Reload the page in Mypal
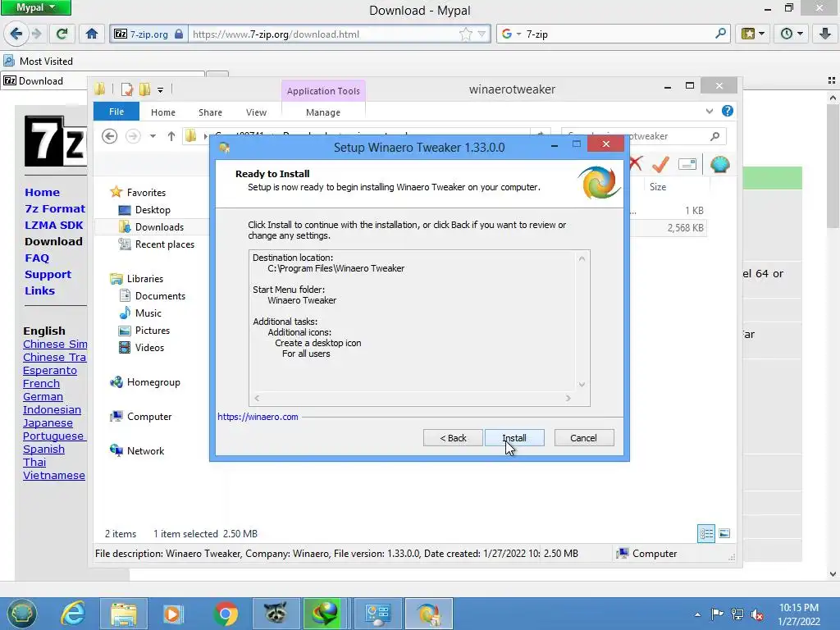This screenshot has height=630, width=840. tap(62, 34)
